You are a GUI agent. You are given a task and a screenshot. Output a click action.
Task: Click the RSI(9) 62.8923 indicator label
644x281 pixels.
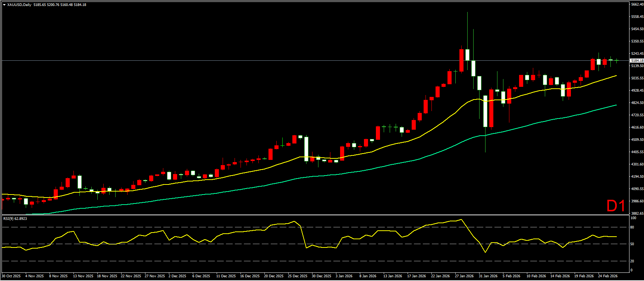click(x=15, y=218)
